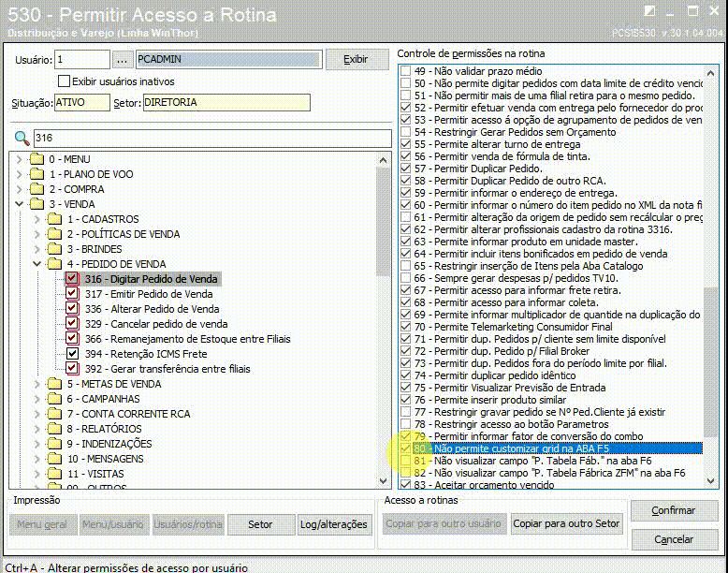Uncheck permission 80 customizar grid ABA F5
Viewport: 728px width, 573px height.
point(406,448)
